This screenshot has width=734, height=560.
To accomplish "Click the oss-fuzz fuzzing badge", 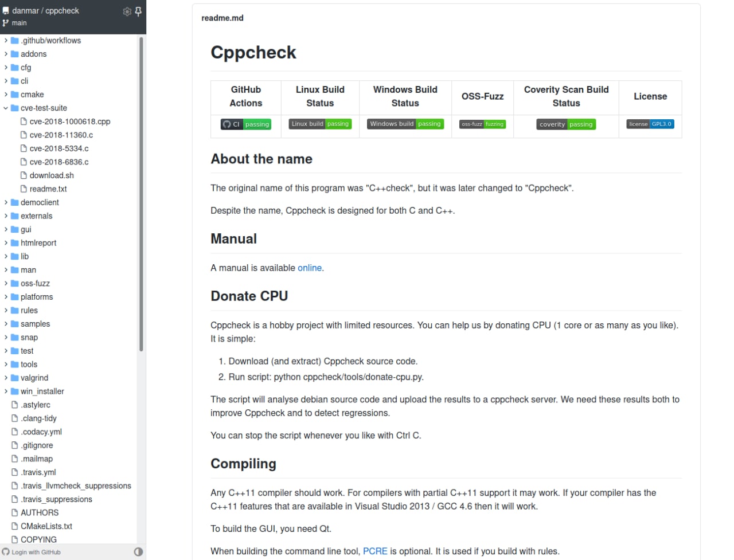I will [x=483, y=124].
